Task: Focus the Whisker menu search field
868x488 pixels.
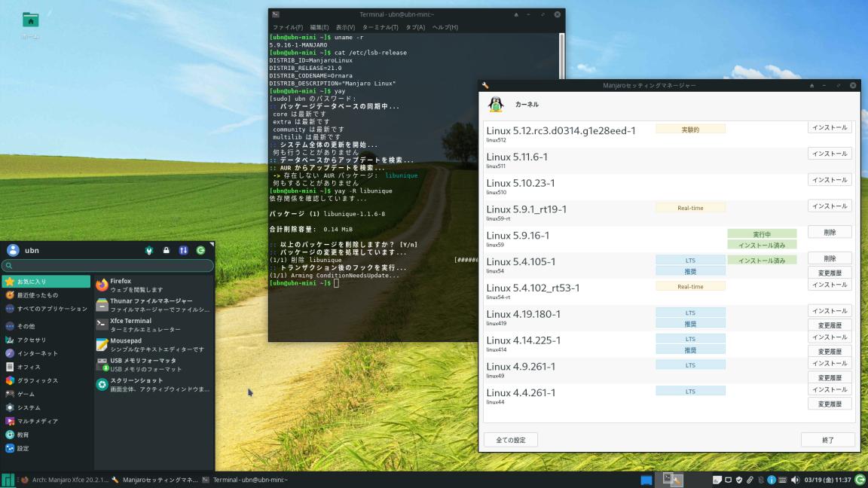Action: (x=108, y=266)
